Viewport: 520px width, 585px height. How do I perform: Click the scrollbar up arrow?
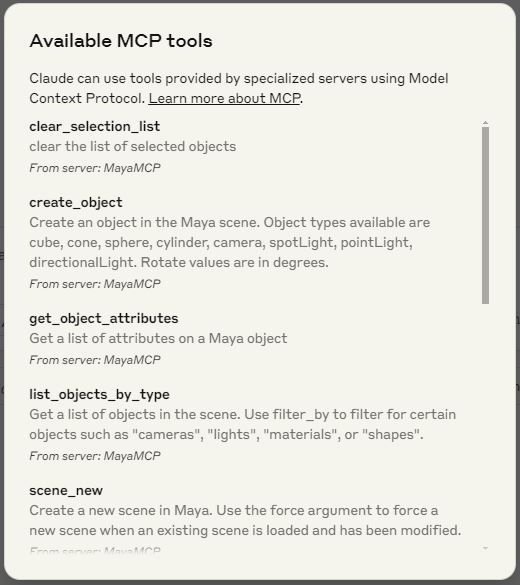point(485,123)
